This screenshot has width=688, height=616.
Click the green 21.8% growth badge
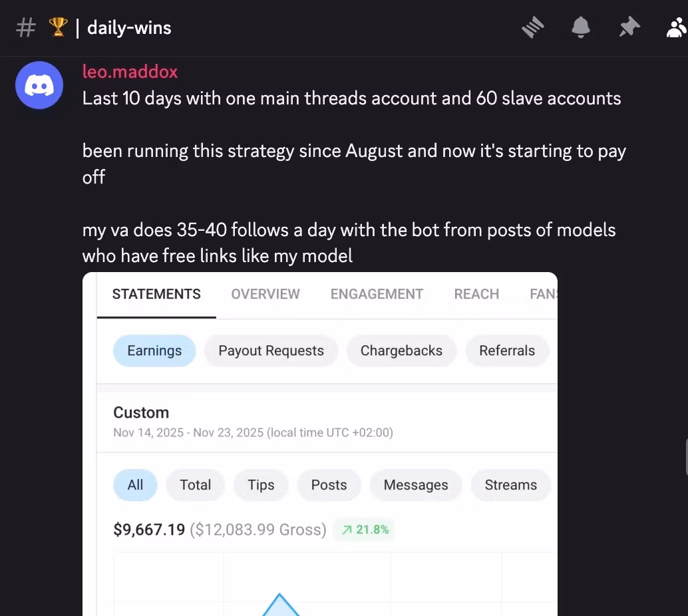[365, 530]
